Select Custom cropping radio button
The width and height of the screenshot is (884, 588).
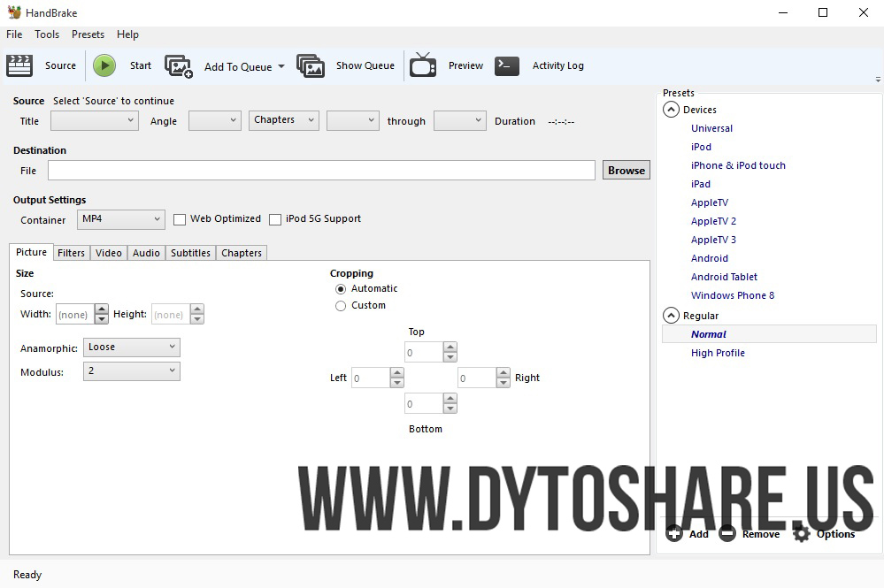341,306
